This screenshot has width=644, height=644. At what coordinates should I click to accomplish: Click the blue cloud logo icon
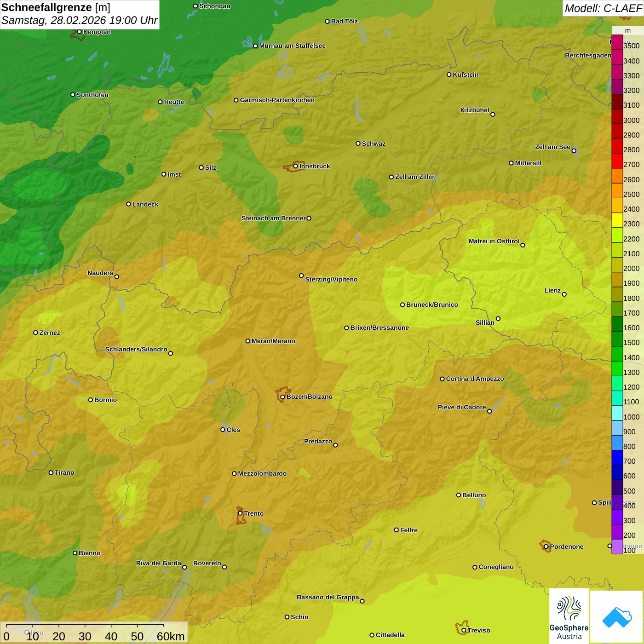617,617
